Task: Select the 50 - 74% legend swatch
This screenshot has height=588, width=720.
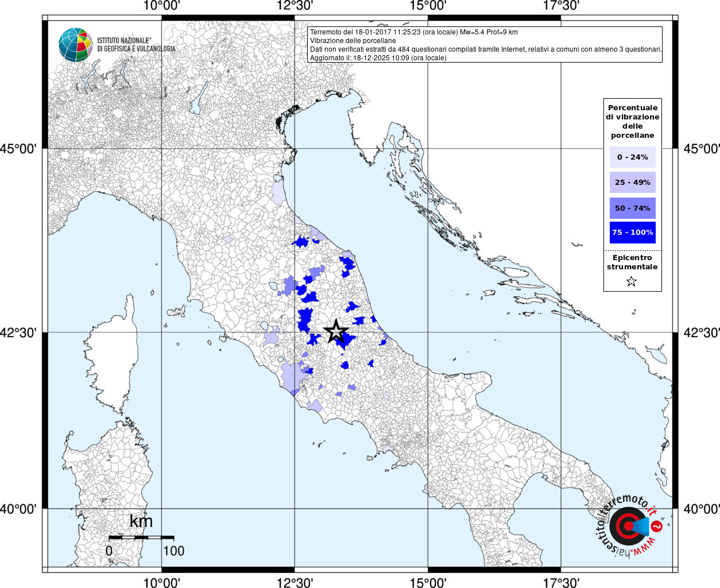Action: click(633, 208)
